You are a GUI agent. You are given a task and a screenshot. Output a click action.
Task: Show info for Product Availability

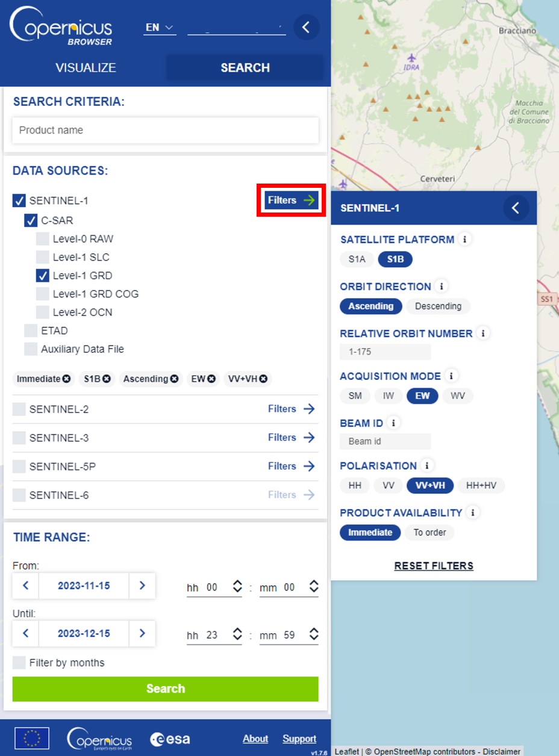click(x=473, y=513)
